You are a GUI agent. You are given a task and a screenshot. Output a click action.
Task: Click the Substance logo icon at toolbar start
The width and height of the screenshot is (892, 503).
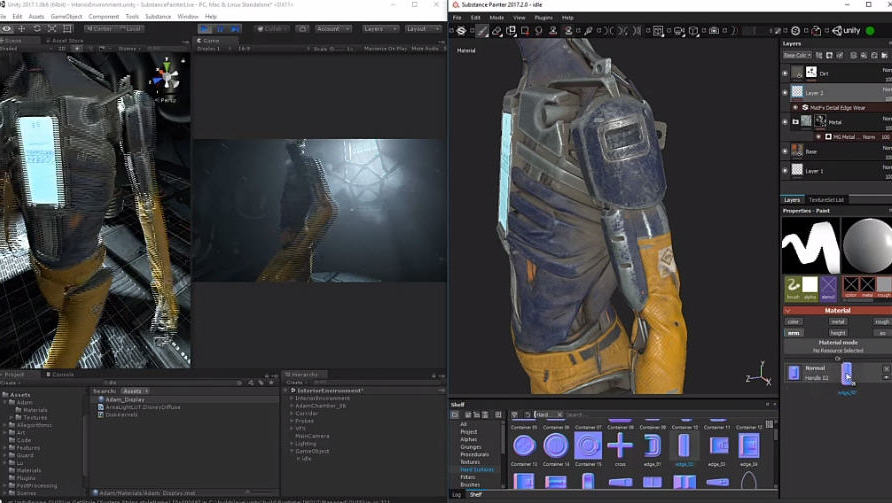(461, 31)
